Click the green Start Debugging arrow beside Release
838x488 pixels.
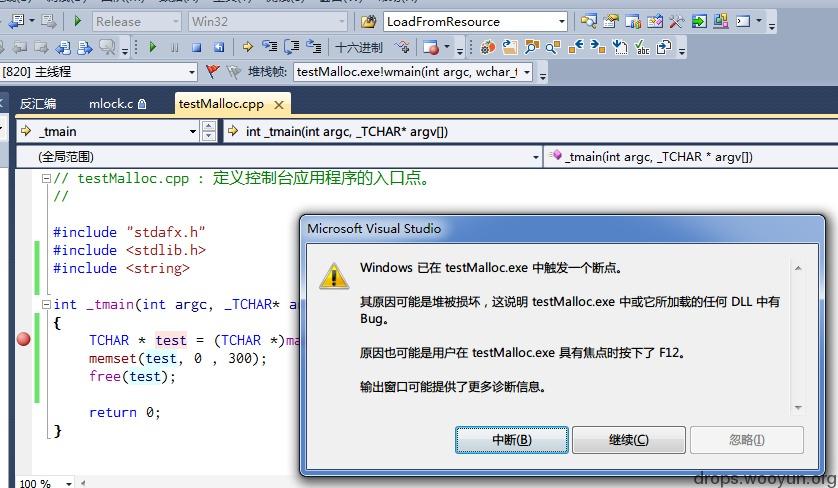pos(78,21)
